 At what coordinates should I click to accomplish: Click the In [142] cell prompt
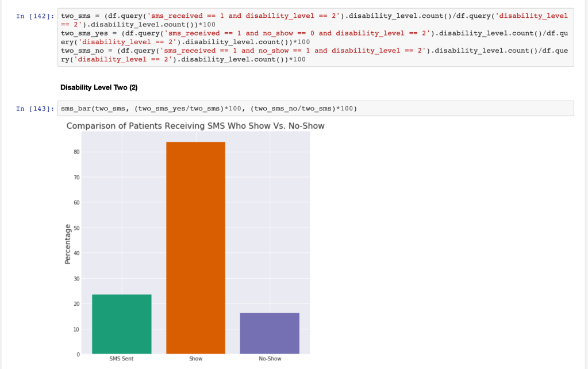(35, 16)
